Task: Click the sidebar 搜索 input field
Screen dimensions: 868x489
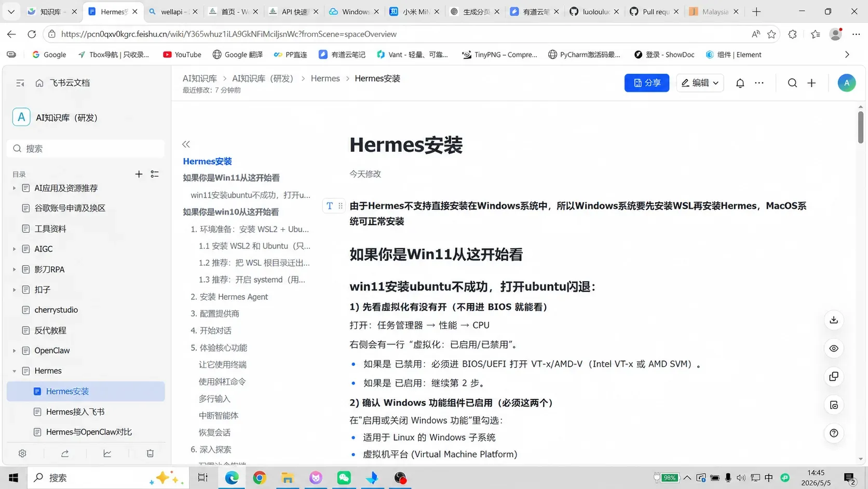Action: coord(86,149)
